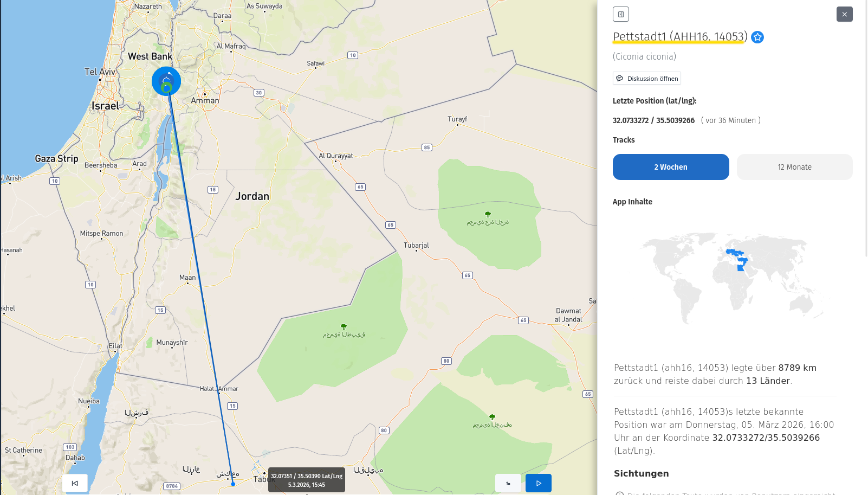Click the Pettstadt1 (AHH16, 14053) title
868x495 pixels.
(x=679, y=37)
